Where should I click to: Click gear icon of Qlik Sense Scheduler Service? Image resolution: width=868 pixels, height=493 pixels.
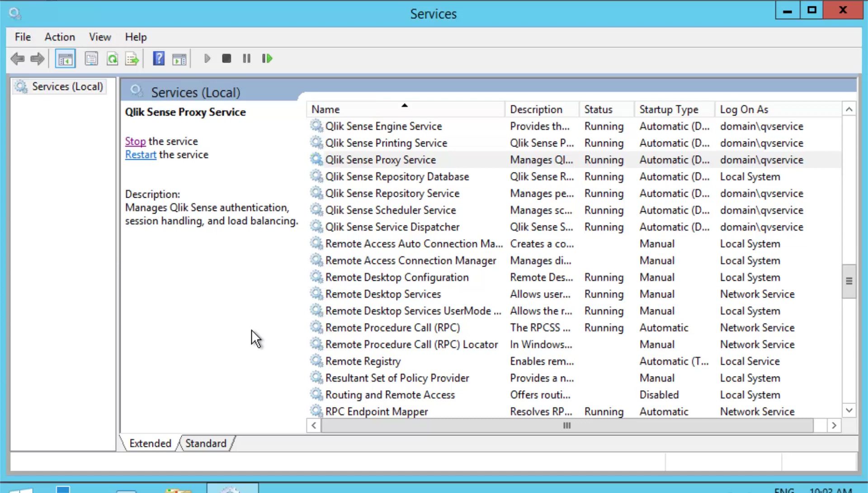coord(316,209)
